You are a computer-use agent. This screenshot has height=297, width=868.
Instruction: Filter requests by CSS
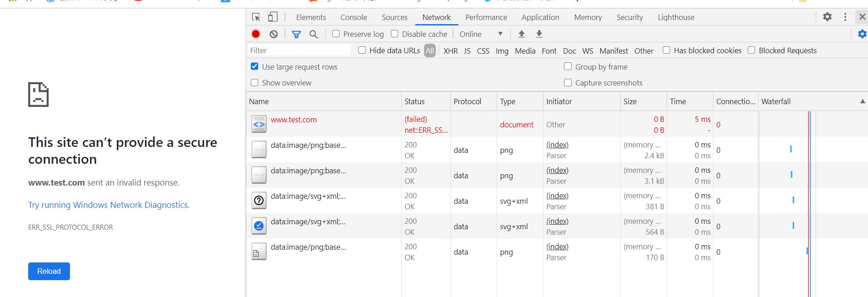click(x=483, y=51)
